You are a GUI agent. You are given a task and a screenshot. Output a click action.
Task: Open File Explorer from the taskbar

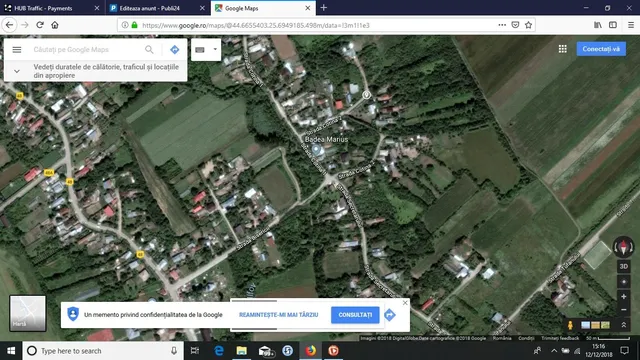point(242,351)
